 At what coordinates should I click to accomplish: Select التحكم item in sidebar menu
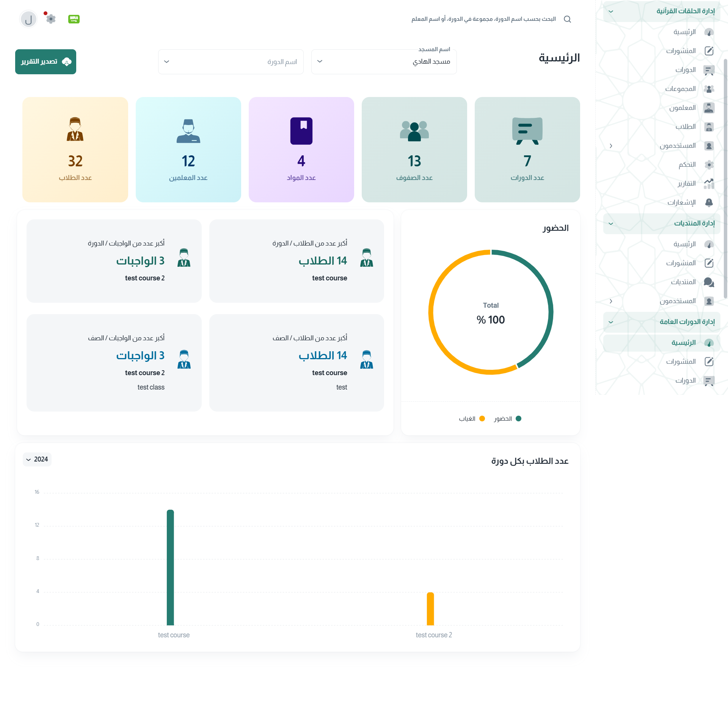tap(687, 164)
